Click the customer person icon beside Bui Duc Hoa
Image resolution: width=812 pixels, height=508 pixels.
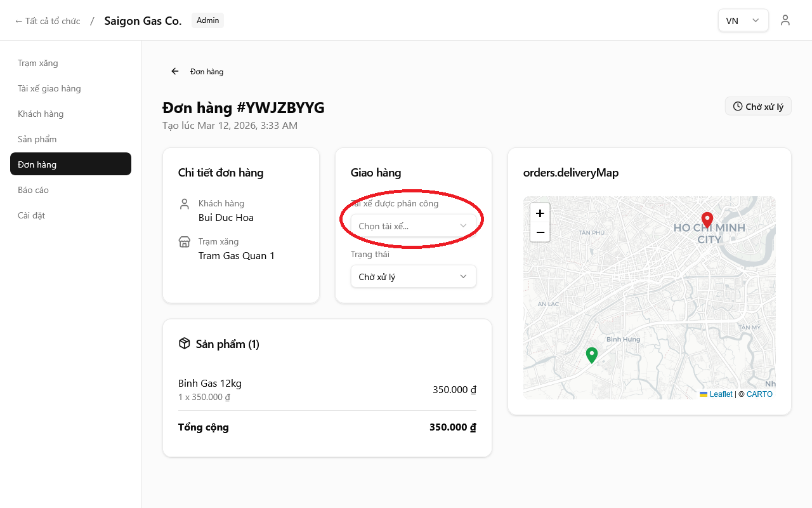[x=184, y=203]
